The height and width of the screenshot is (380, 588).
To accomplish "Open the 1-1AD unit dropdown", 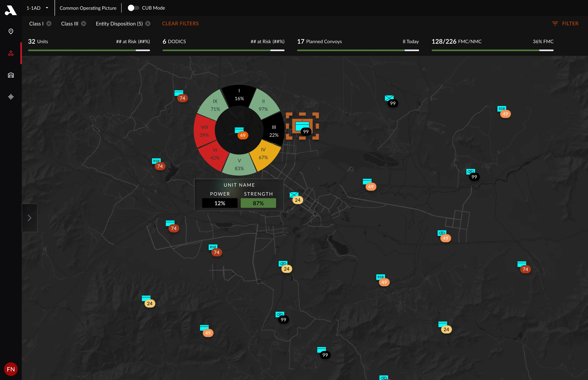I will [37, 8].
